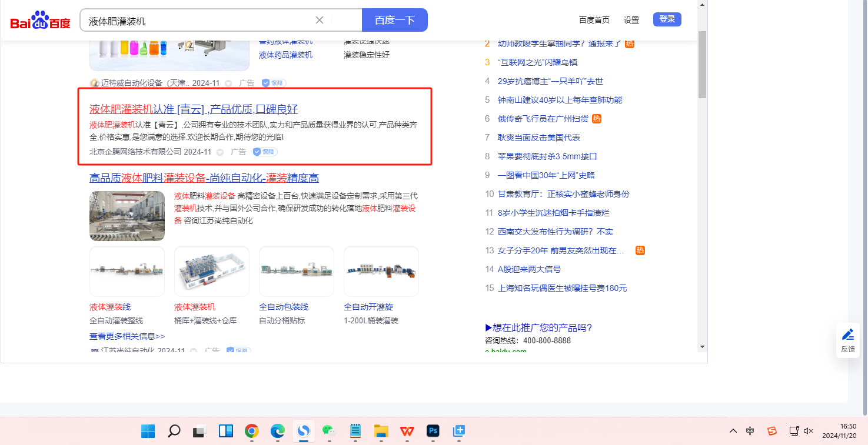Open WPS Office from the taskbar
Viewport: 868px width, 445px height.
click(407, 431)
